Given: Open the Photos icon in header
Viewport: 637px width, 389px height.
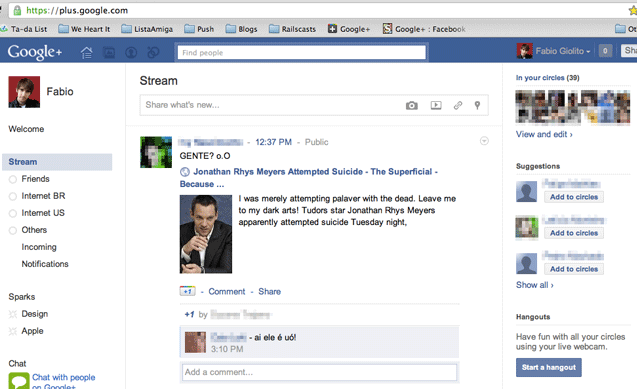Looking at the screenshot, I should pos(109,52).
